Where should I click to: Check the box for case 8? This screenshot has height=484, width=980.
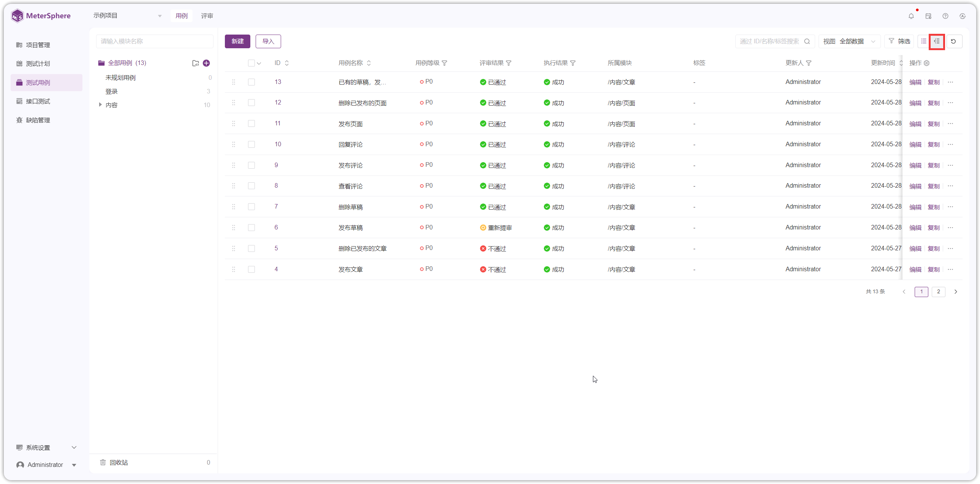251,186
